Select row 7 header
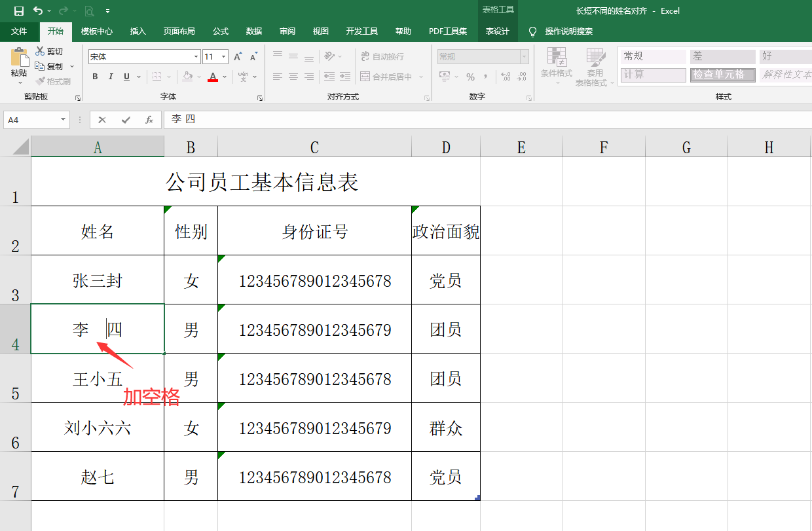 15,476
